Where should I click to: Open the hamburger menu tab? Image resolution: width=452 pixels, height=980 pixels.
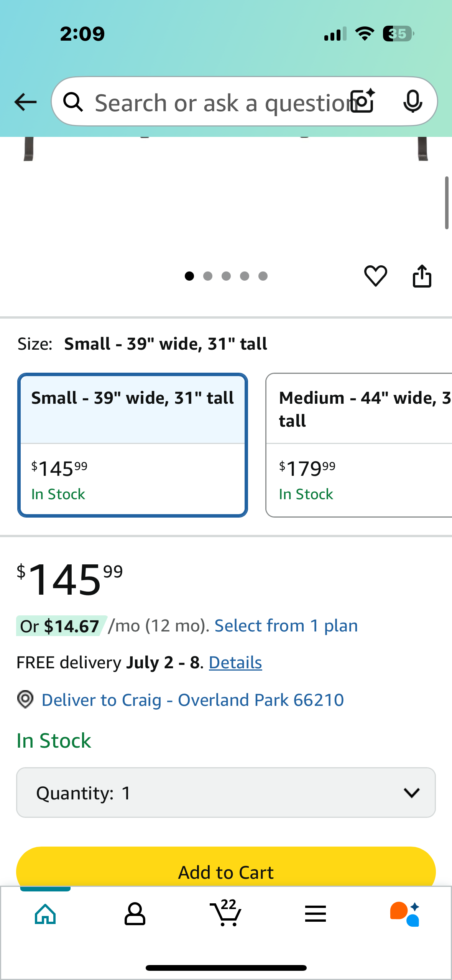(x=316, y=914)
